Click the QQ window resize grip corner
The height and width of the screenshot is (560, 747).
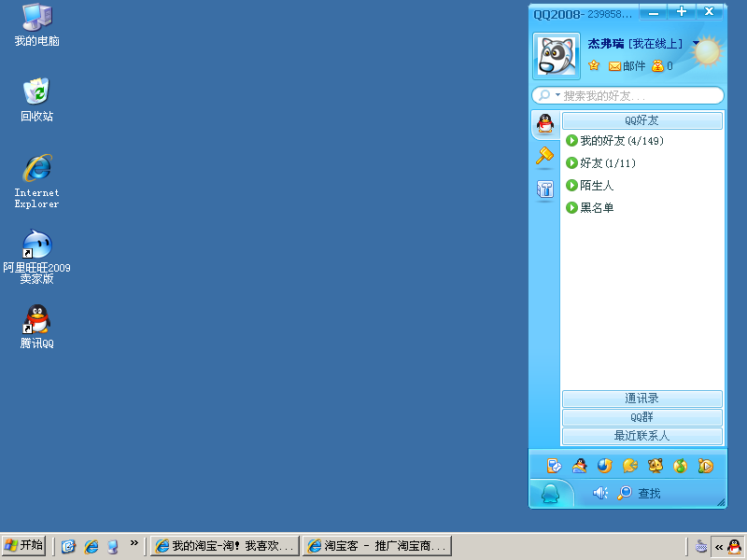(x=721, y=502)
